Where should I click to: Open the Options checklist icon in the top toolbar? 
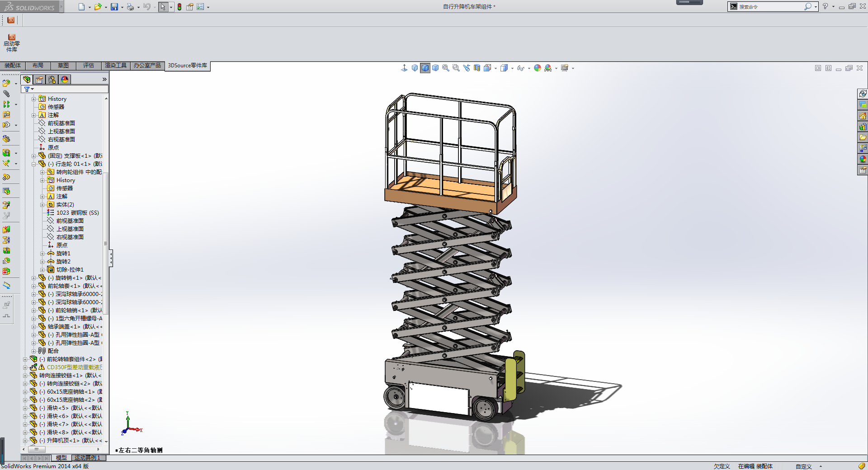200,7
